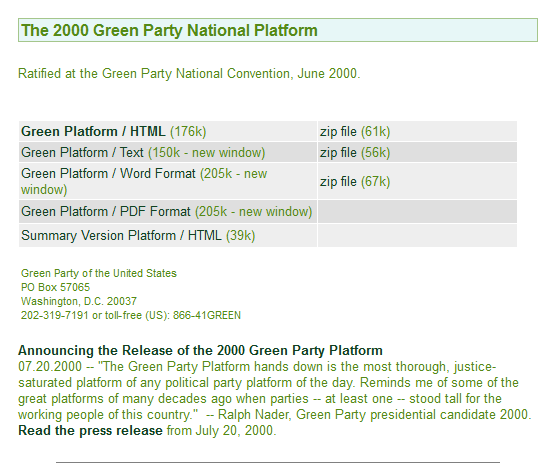The width and height of the screenshot is (552, 468).
Task: Open Summary Version Platform / HTML link
Action: [x=121, y=235]
